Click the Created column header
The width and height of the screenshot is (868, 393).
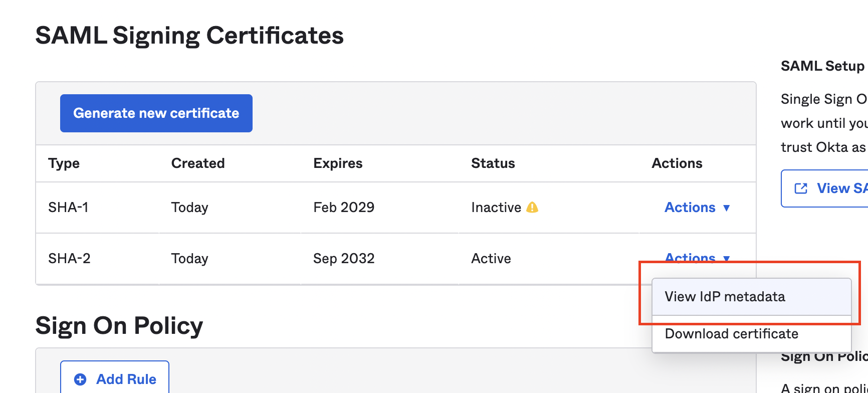tap(197, 163)
